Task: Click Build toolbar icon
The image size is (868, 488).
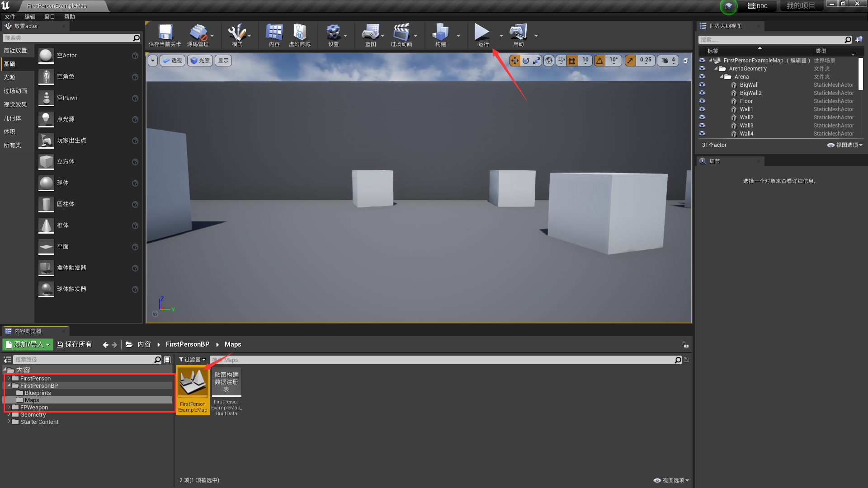Action: [x=440, y=35]
